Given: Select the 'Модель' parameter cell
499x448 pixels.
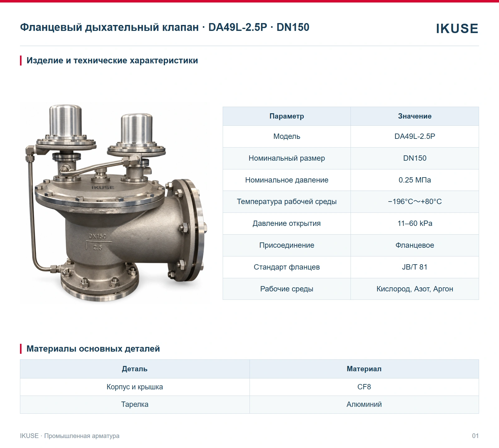Looking at the screenshot, I should (x=287, y=136).
